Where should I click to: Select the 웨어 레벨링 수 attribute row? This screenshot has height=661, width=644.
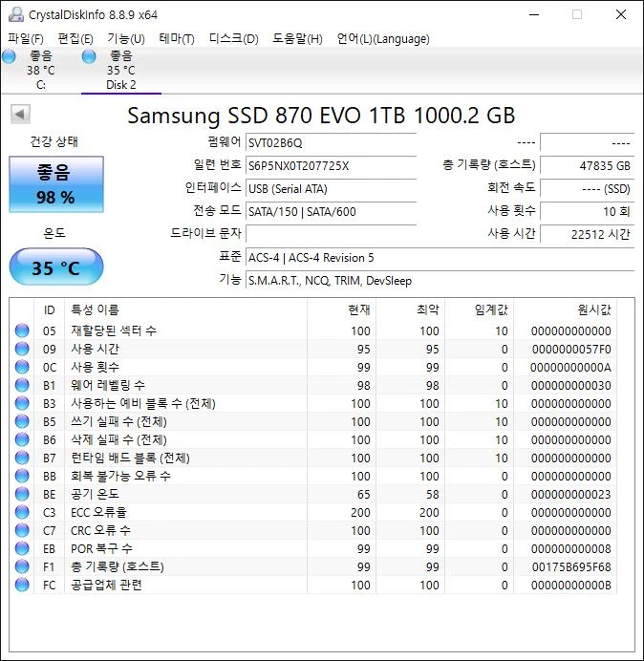(x=313, y=385)
